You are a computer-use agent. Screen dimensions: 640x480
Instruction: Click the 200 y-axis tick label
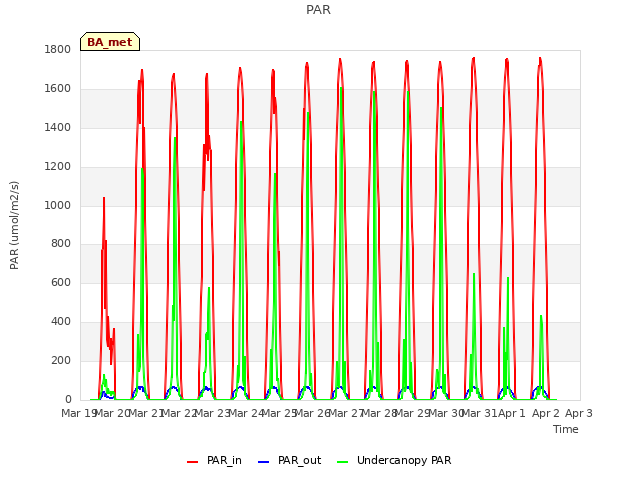point(61,360)
